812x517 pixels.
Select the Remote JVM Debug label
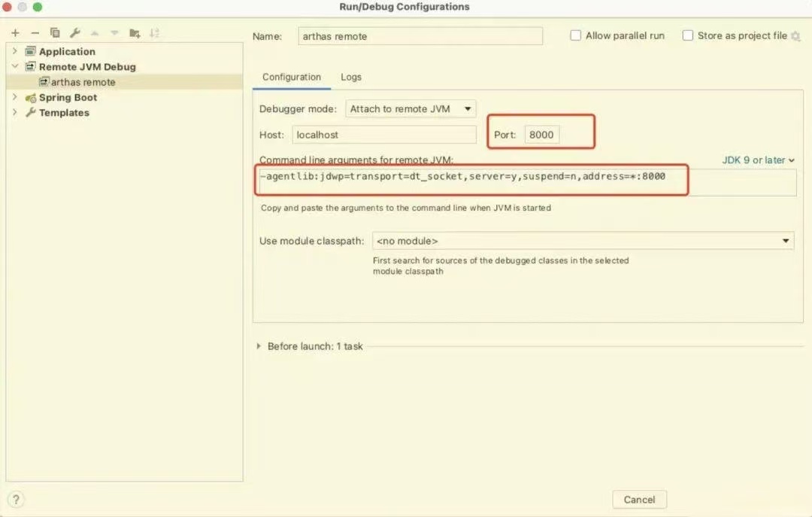coord(87,67)
